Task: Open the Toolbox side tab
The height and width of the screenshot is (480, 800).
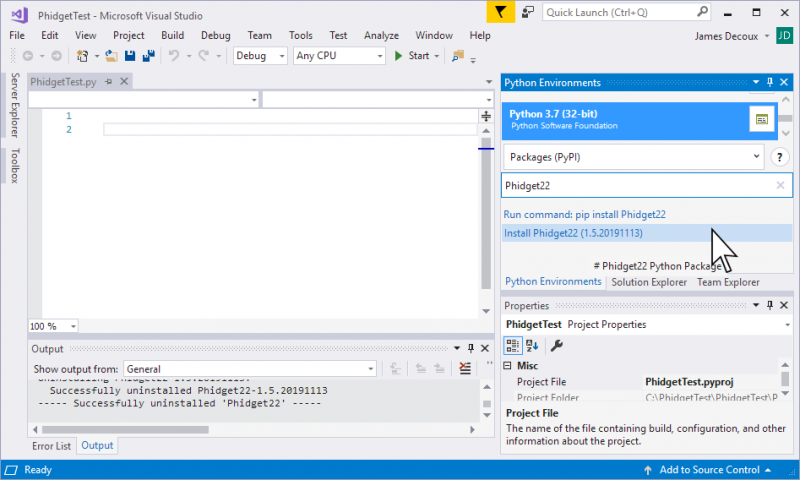Action: [15, 165]
